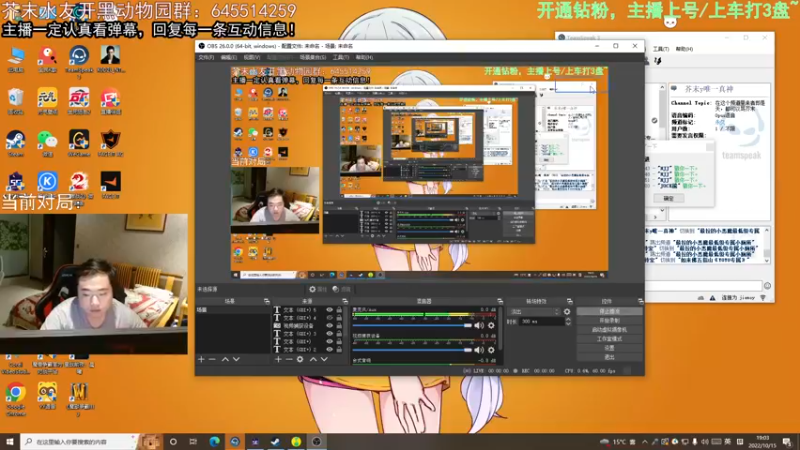Viewport: 800px width, 450px height.
Task: Mute the video capture device audio track
Action: (x=479, y=350)
